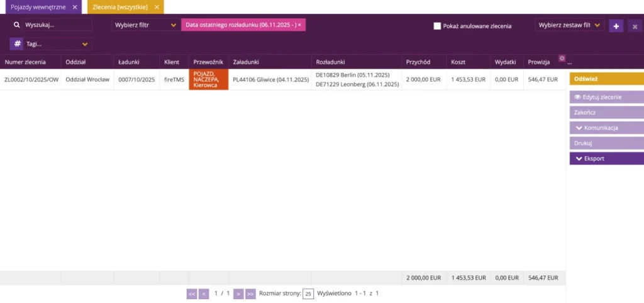The image size is (644, 303).
Task: Click the Zakończ button
Action: [607, 112]
